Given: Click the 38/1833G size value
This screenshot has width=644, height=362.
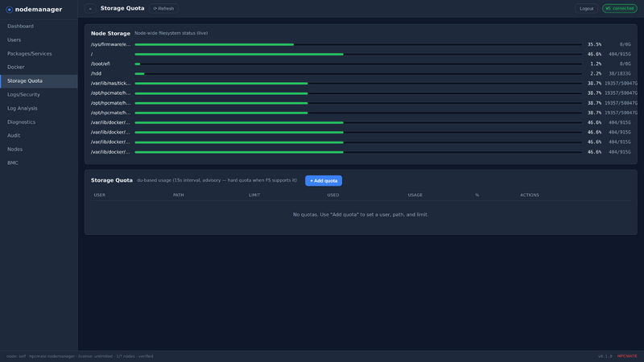Looking at the screenshot, I should tap(619, 74).
